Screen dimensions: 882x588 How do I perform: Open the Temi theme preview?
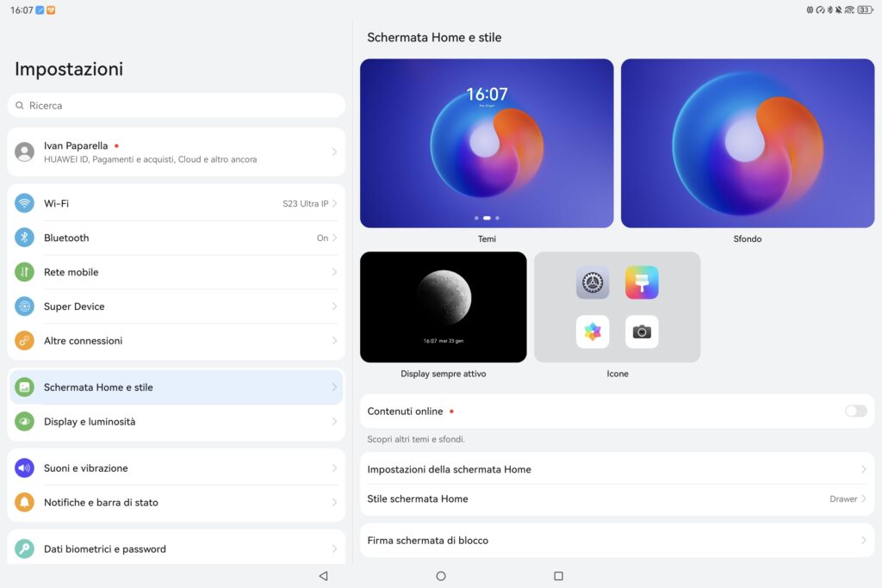[x=487, y=144]
